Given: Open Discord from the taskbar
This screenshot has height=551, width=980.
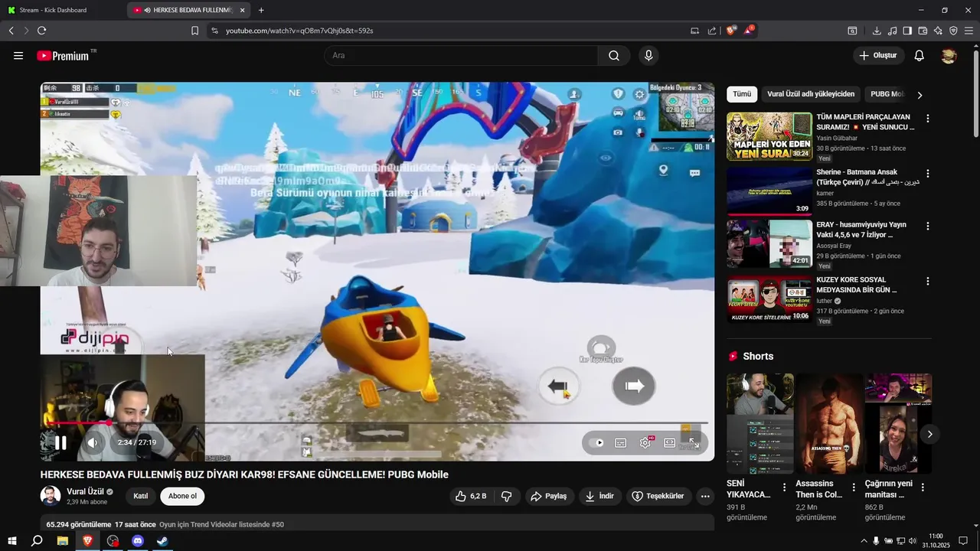Looking at the screenshot, I should pos(138,541).
